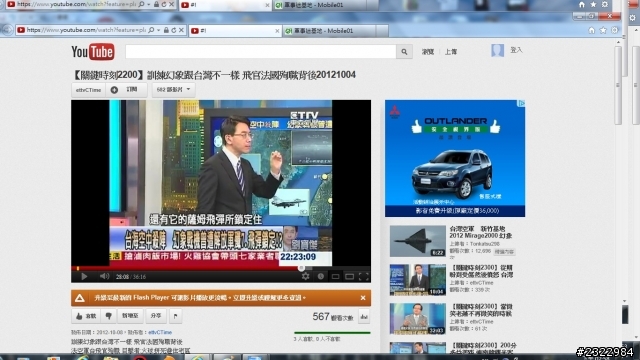Click the front address bar lock icon
The width and height of the screenshot is (640, 360).
coord(166,30)
